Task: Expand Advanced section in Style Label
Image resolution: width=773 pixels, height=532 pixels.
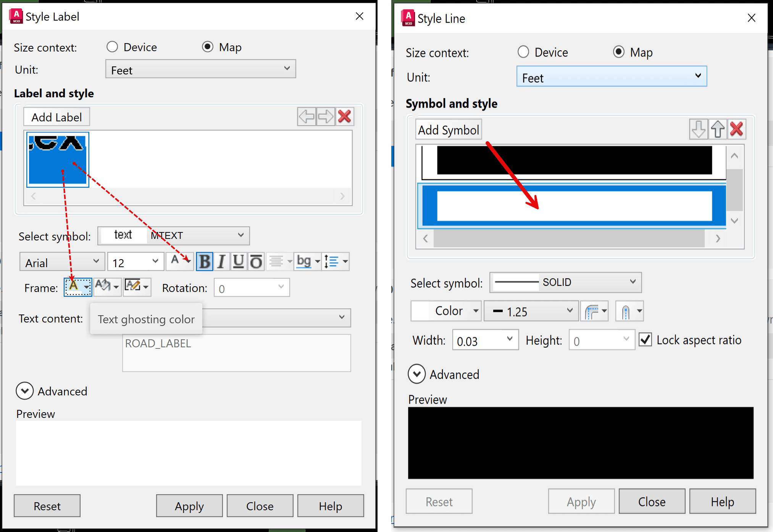Action: click(25, 391)
